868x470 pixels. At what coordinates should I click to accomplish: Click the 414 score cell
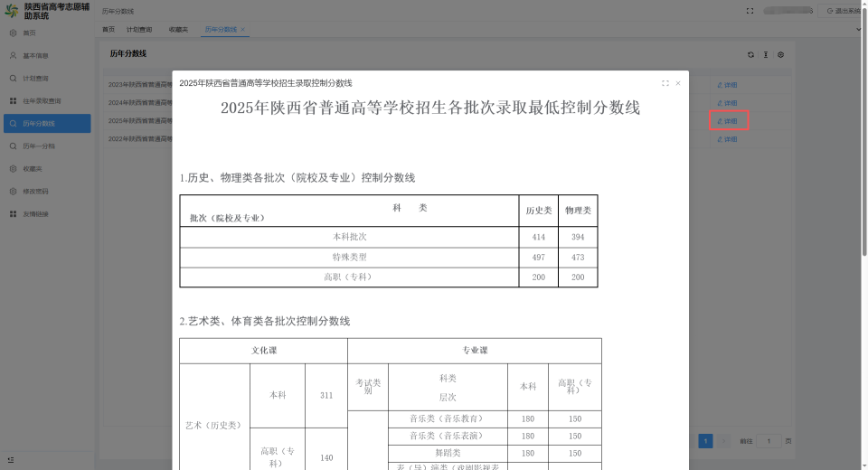coord(539,237)
